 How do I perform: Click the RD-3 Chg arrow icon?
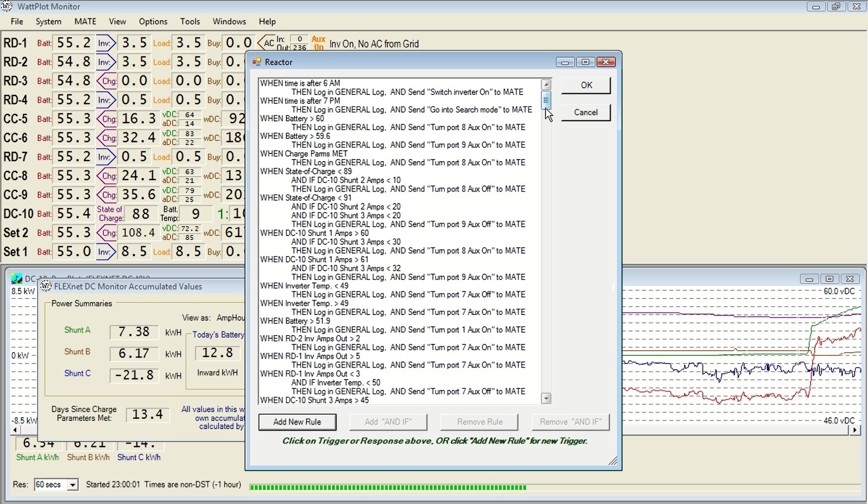tap(107, 81)
